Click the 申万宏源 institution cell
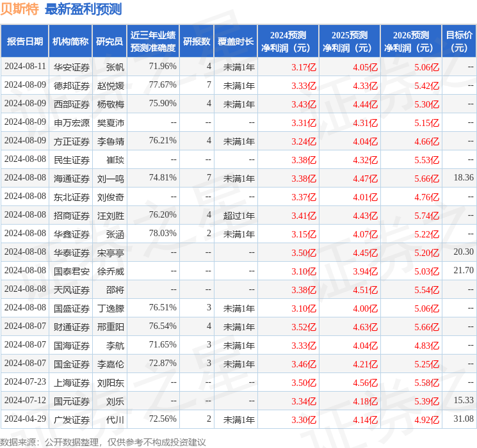Screen dimensions: 477x448 [72, 123]
